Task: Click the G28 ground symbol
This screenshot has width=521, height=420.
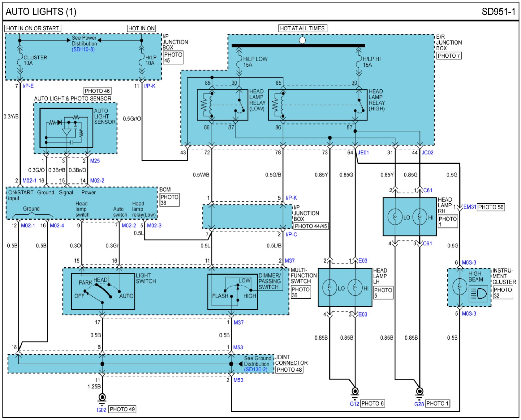Action: 420,393
